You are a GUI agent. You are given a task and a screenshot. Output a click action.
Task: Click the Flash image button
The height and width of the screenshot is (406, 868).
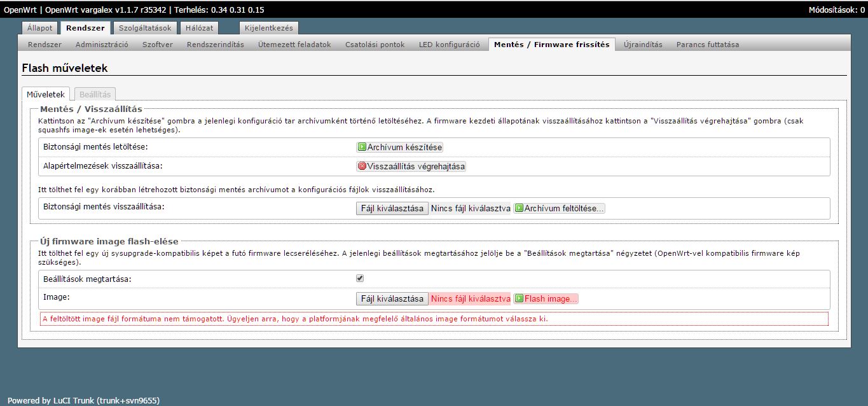tap(546, 298)
